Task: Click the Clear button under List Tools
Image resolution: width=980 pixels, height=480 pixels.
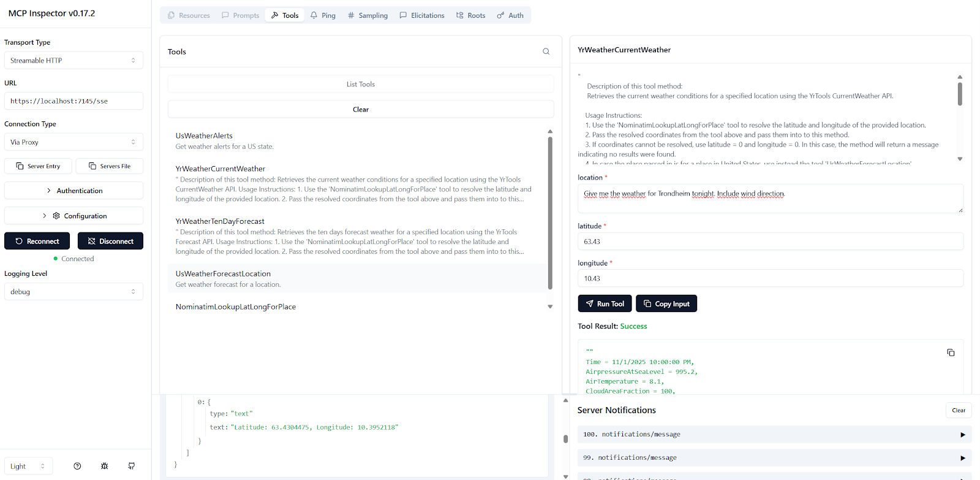Action: tap(361, 109)
